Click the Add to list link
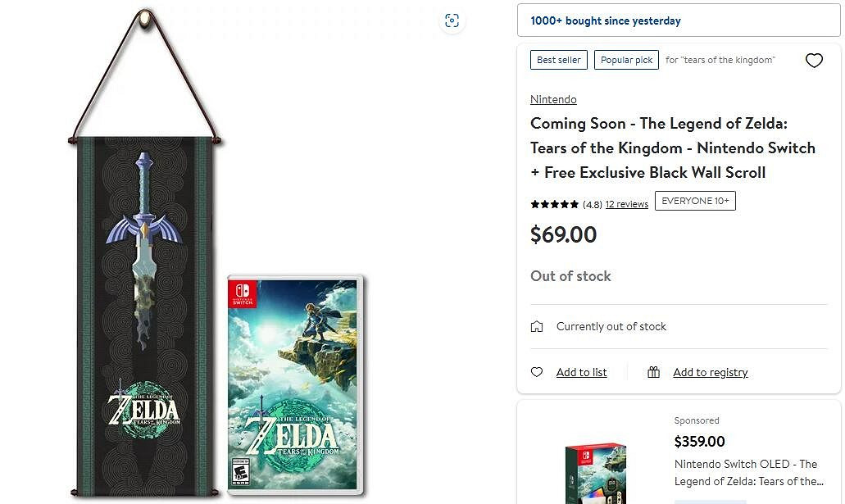Viewport: 845px width, 504px height. [x=581, y=372]
